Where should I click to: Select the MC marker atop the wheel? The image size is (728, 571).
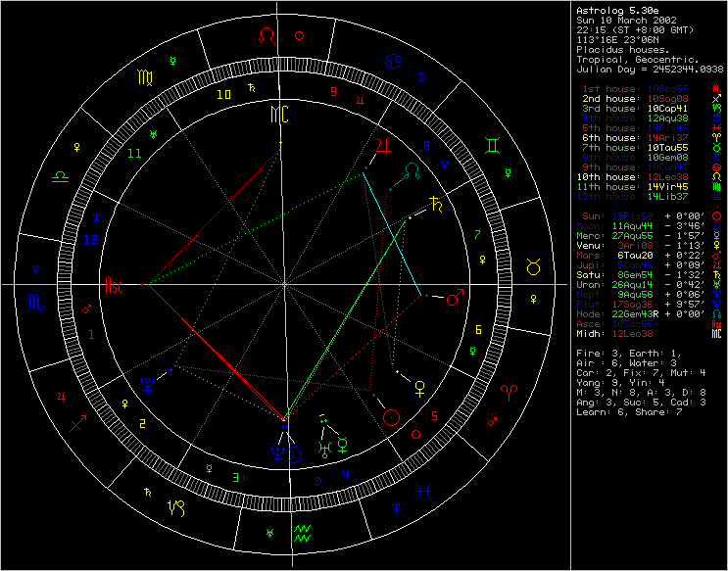point(281,113)
